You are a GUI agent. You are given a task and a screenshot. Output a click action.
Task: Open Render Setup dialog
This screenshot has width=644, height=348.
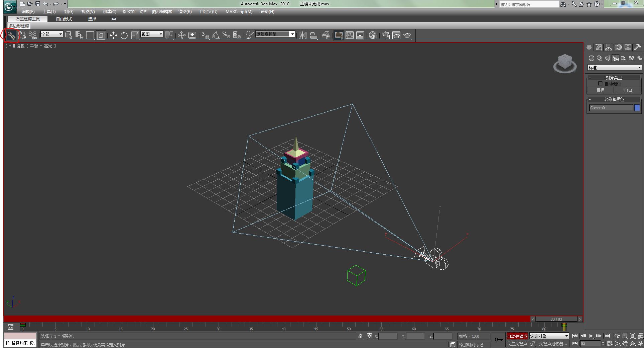coord(386,35)
